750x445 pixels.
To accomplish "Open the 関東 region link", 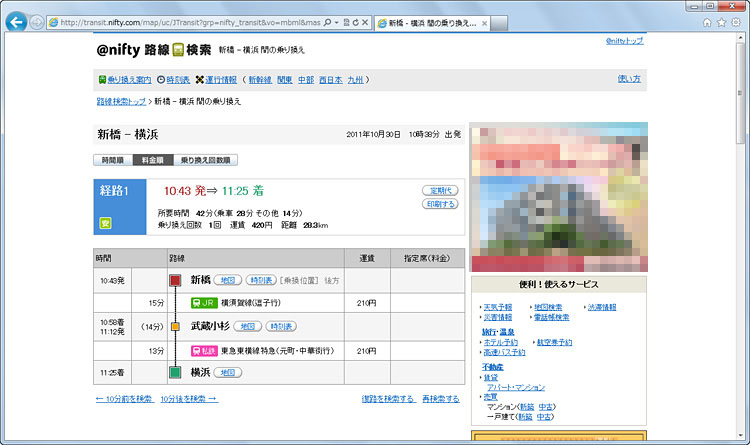I will pos(285,80).
